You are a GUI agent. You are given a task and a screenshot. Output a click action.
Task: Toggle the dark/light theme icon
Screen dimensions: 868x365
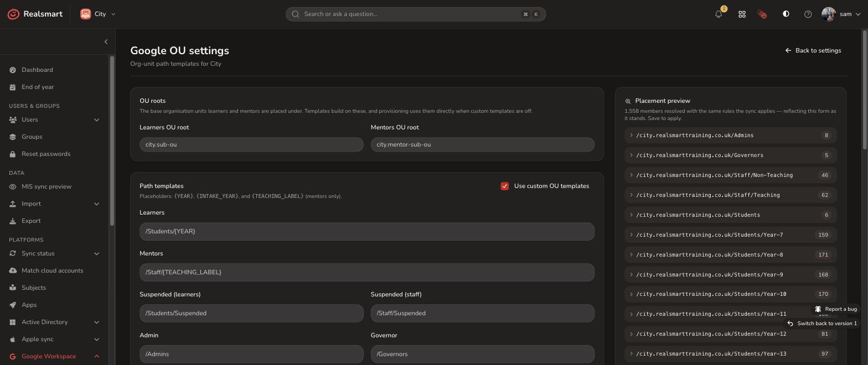tap(786, 14)
